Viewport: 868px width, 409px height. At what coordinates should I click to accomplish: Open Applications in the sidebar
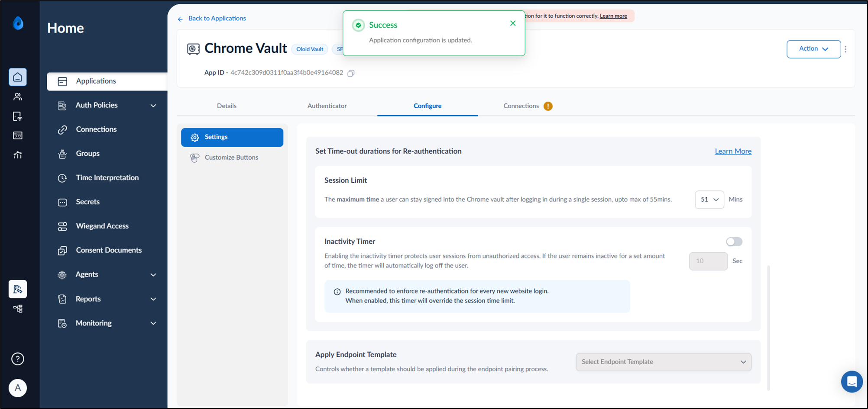pyautogui.click(x=107, y=81)
